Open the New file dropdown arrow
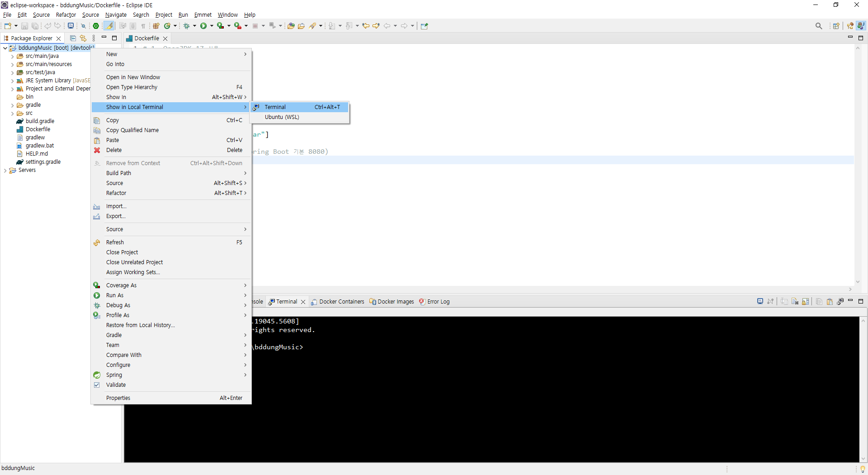This screenshot has height=475, width=868. [16, 26]
